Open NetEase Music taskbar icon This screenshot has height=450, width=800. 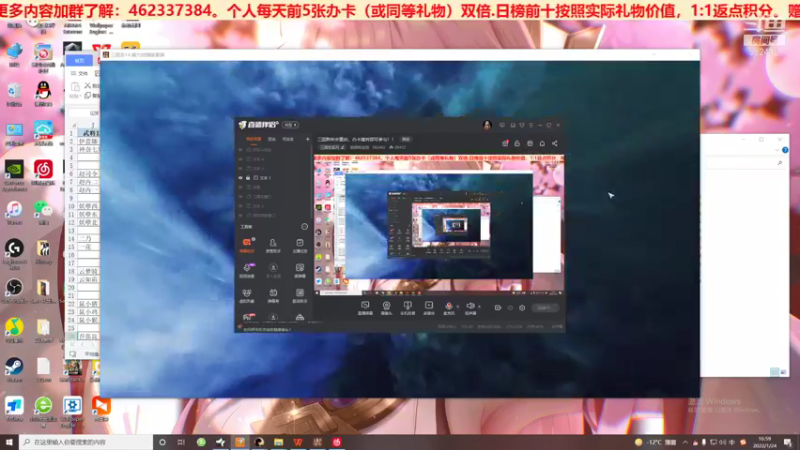coord(337,442)
